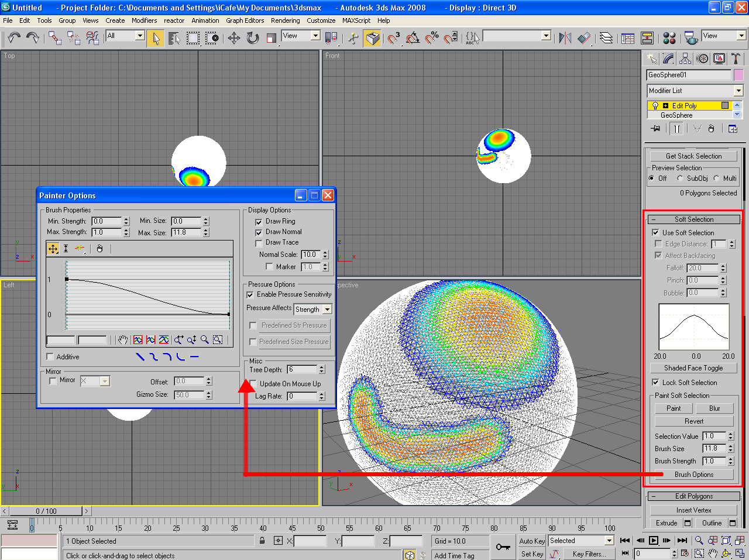Collapse the Soft Selection rollout
The width and height of the screenshot is (749, 560).
pyautogui.click(x=694, y=219)
